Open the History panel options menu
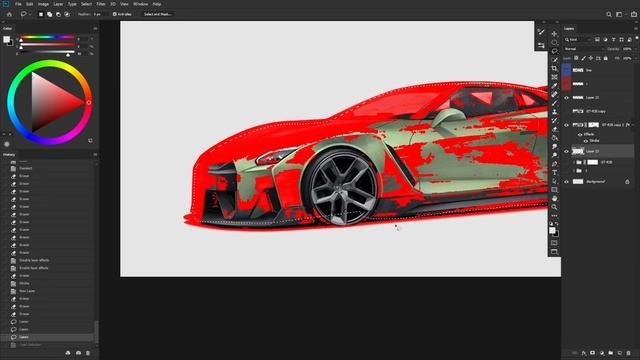 (x=95, y=155)
